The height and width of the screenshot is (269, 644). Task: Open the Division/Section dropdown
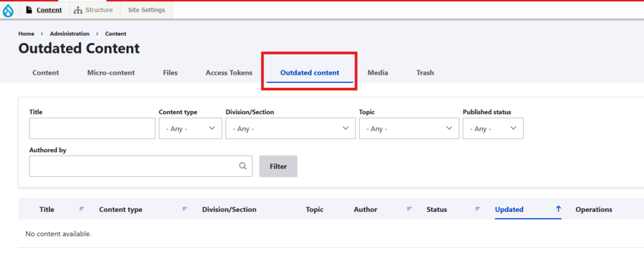291,129
